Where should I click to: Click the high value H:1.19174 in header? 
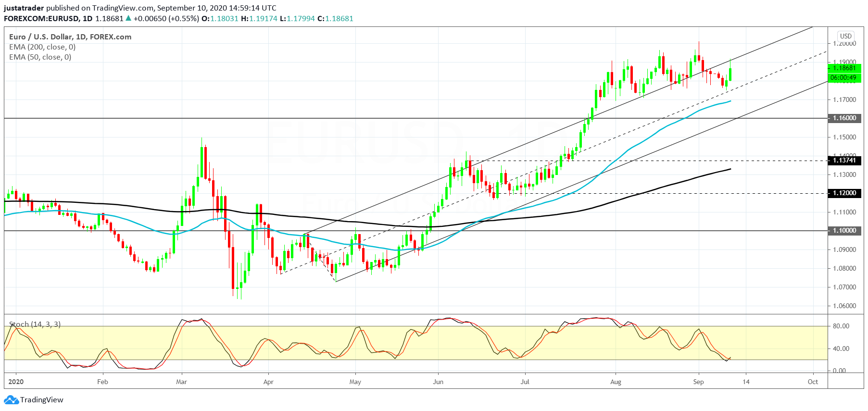pos(259,18)
